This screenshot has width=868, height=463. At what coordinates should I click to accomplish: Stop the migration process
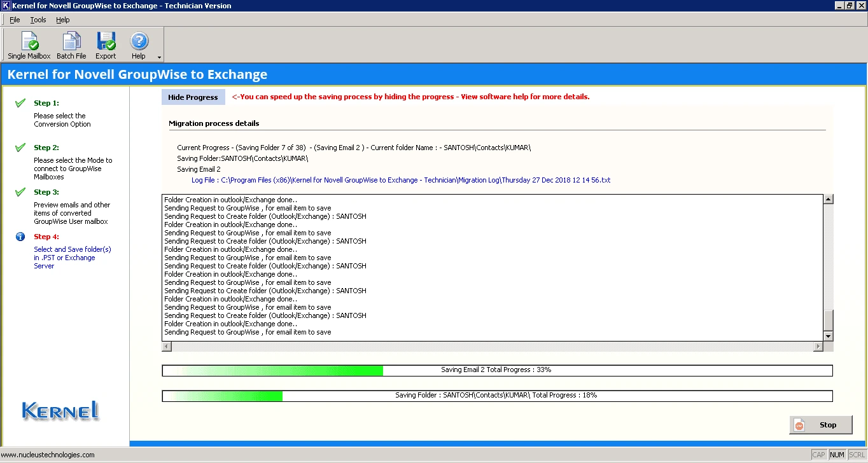click(x=820, y=425)
